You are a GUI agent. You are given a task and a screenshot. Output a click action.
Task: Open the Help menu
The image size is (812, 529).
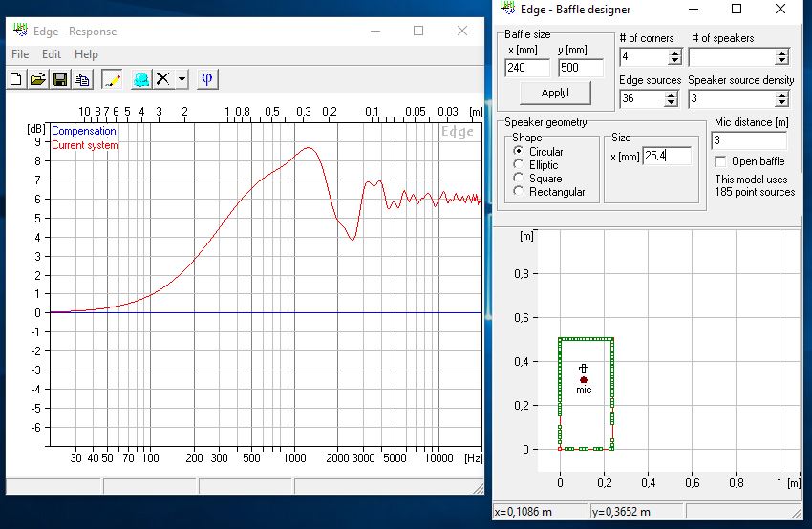86,53
